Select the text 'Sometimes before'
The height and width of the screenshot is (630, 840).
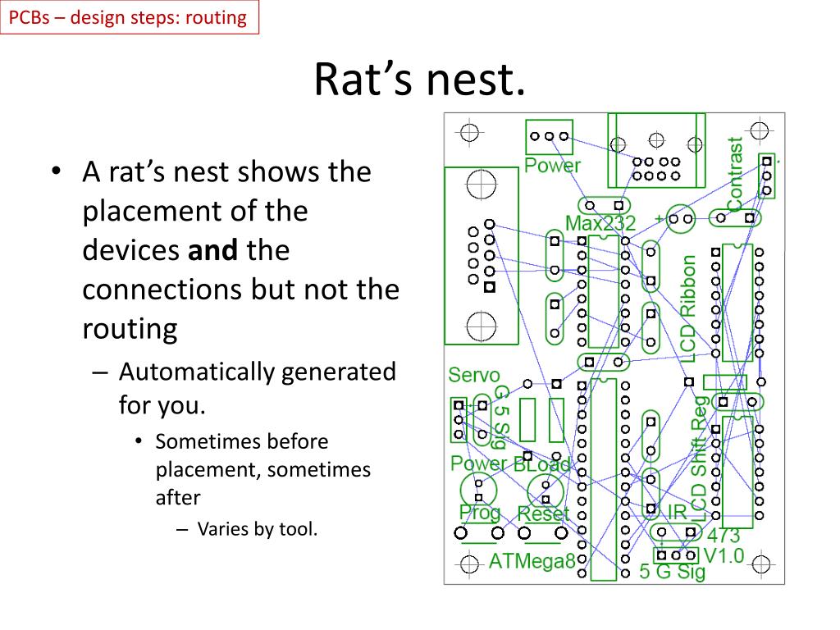coord(242,441)
